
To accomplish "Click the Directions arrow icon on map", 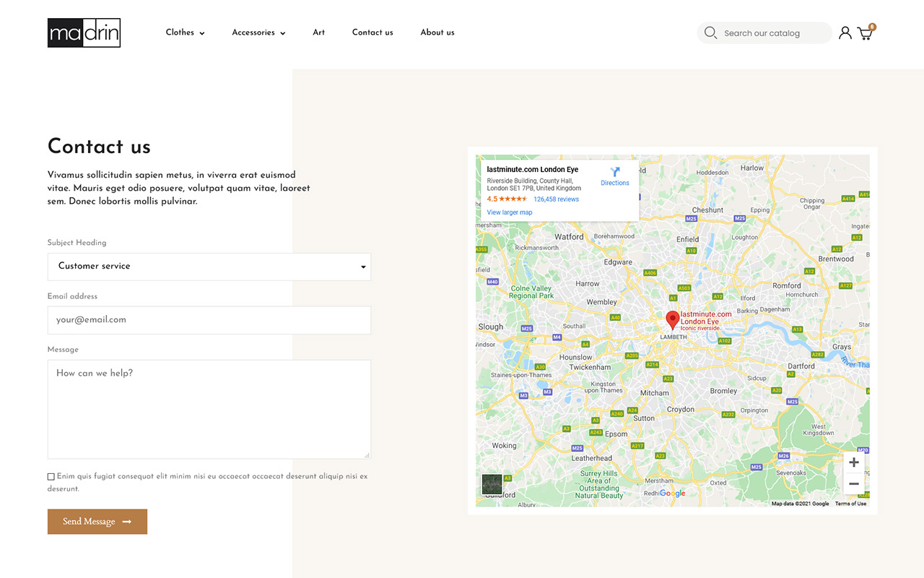I will tap(615, 172).
